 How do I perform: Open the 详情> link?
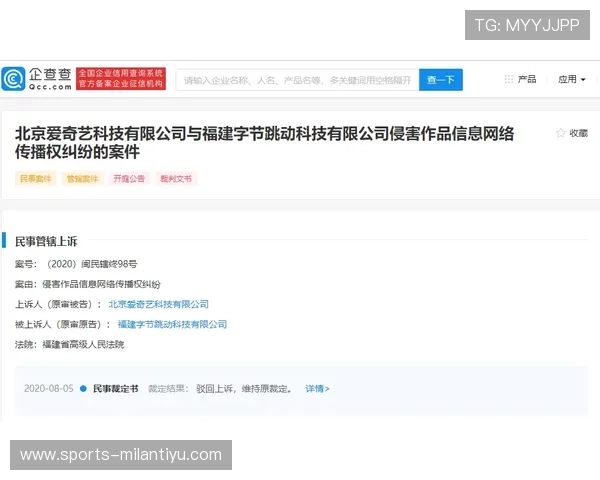tap(317, 389)
